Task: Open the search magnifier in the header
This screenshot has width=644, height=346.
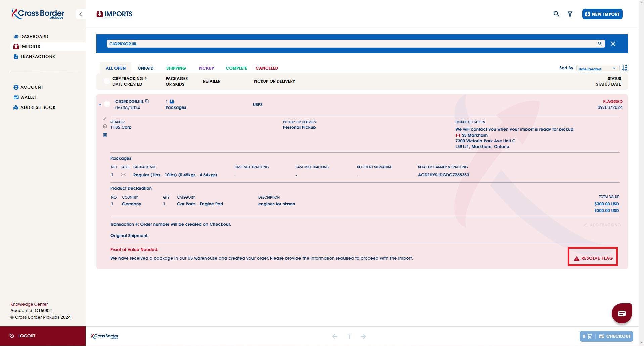Action: 556,14
